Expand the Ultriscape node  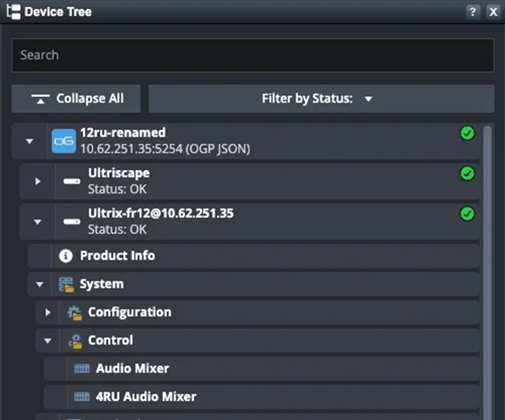click(37, 181)
